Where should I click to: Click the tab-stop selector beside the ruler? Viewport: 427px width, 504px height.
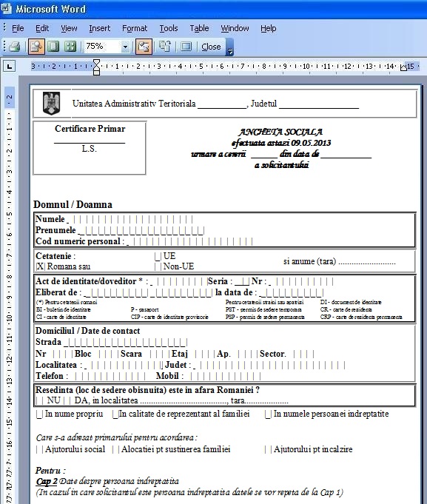[10, 67]
